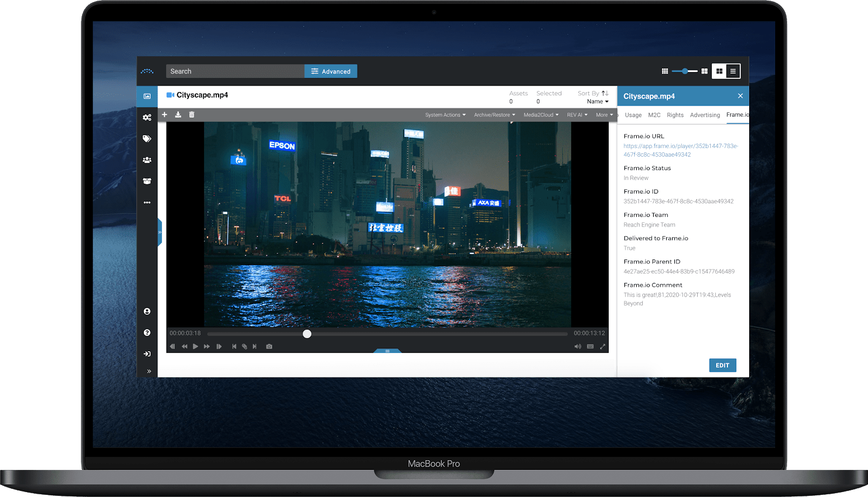Image resolution: width=868 pixels, height=497 pixels.
Task: Switch to the Advertising tab
Action: [x=705, y=115]
